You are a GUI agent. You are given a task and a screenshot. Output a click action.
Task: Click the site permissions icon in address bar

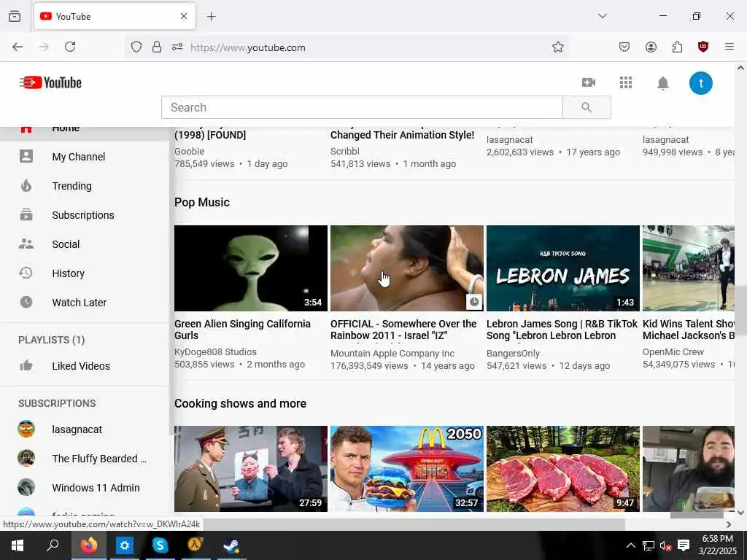[x=177, y=47]
